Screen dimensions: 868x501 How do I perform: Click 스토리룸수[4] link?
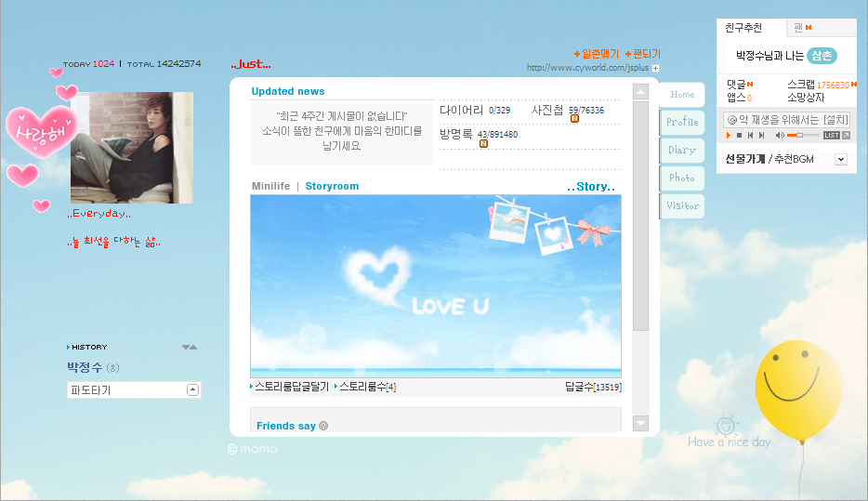[x=367, y=387]
